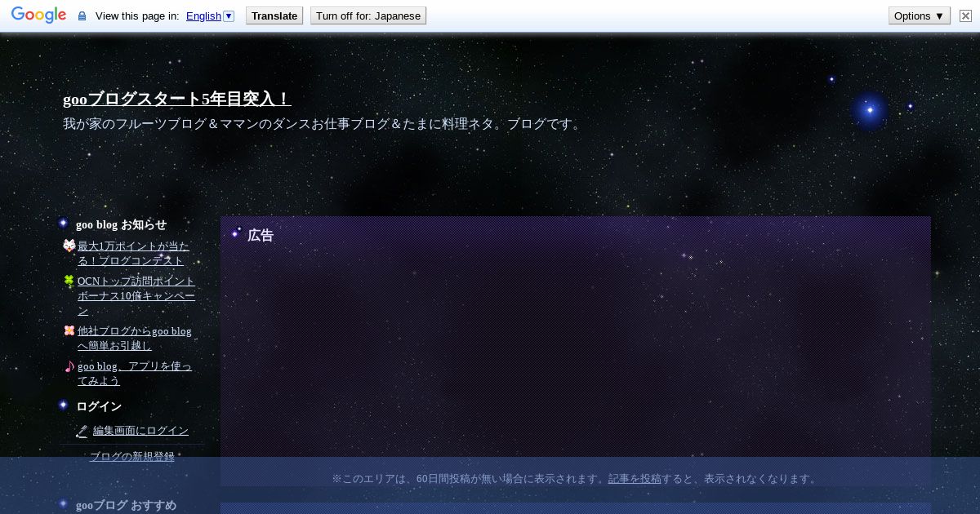
Task: Open the OCN top visit points campaign link
Action: pyautogui.click(x=136, y=295)
